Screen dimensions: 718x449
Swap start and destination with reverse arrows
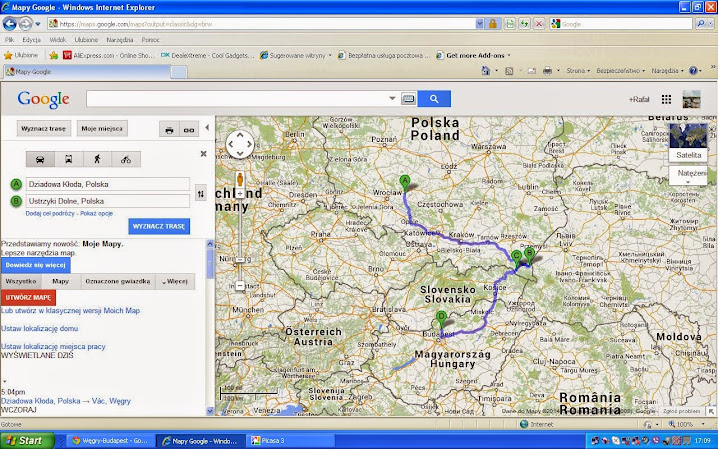(201, 194)
